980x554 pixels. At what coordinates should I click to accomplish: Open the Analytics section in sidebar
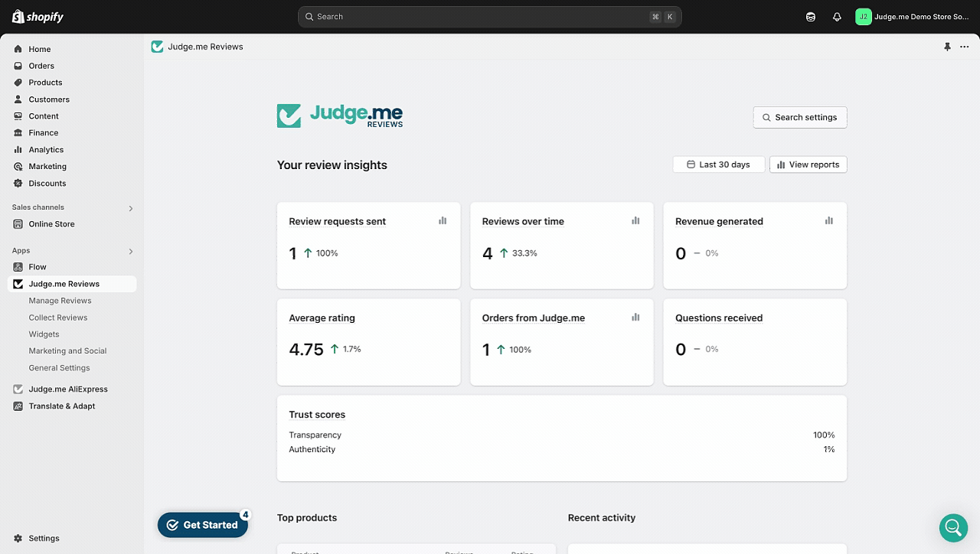(46, 150)
